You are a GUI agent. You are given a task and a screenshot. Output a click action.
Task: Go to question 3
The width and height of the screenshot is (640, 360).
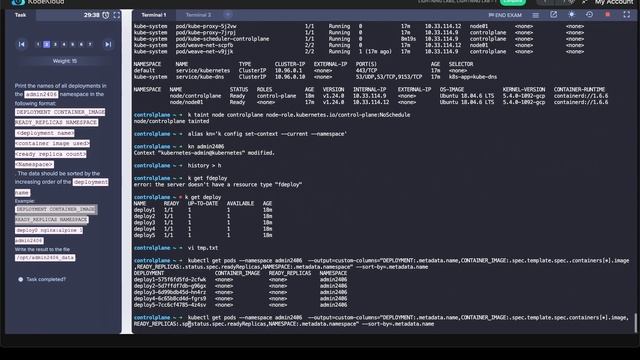point(55,44)
